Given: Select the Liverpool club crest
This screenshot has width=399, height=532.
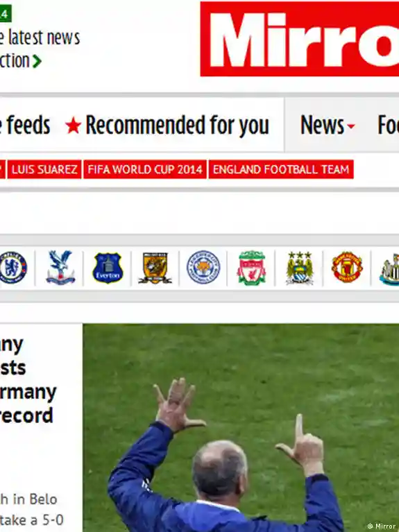Looking at the screenshot, I should [x=251, y=268].
